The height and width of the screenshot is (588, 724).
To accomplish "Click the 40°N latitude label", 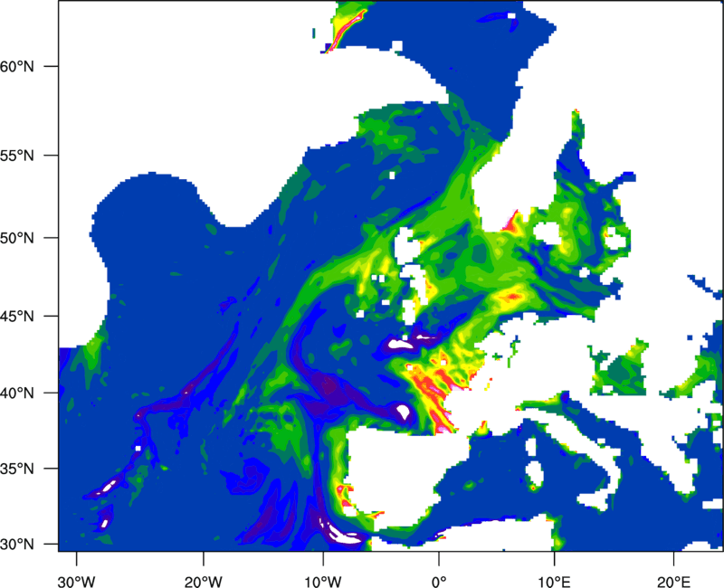I will point(18,394).
